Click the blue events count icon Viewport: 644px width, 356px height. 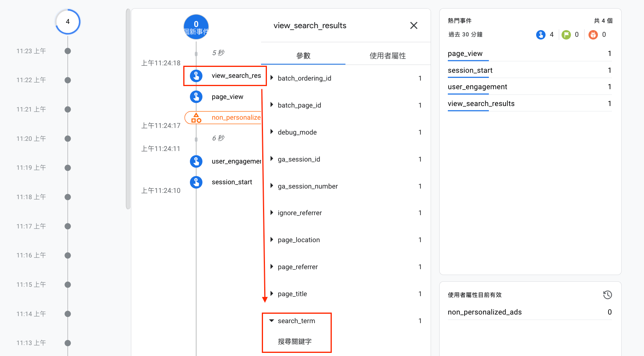[541, 35]
